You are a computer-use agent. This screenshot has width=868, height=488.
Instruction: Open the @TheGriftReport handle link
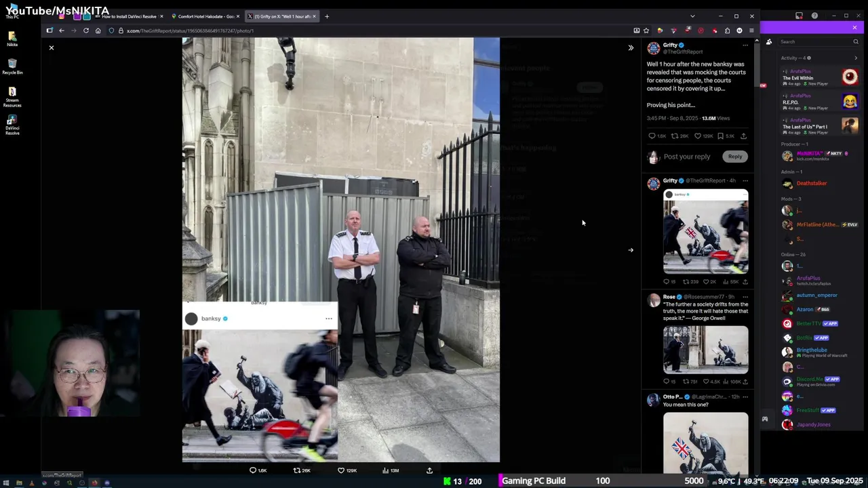point(682,52)
